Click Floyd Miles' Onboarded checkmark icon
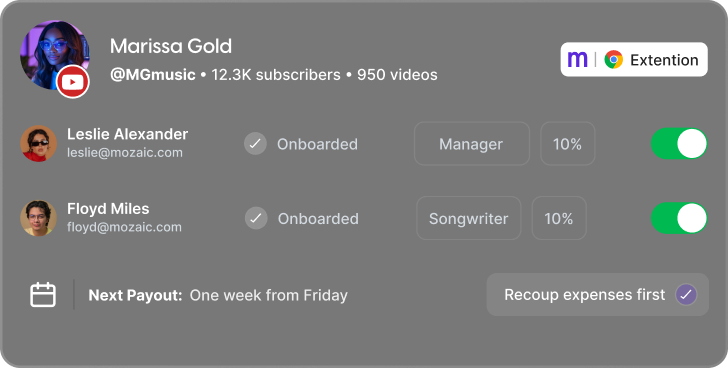 256,218
